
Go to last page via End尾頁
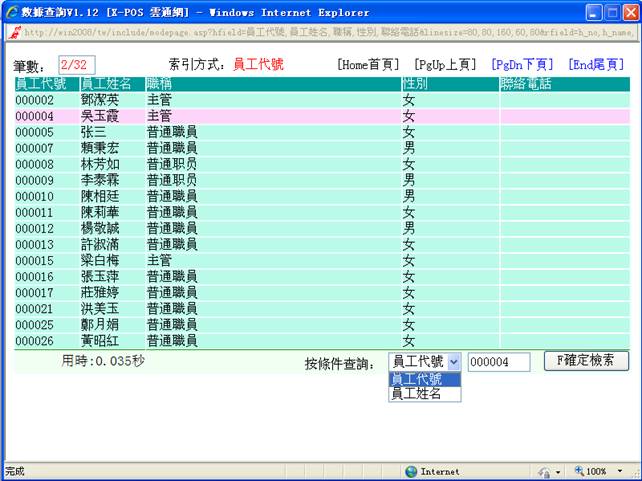(595, 65)
